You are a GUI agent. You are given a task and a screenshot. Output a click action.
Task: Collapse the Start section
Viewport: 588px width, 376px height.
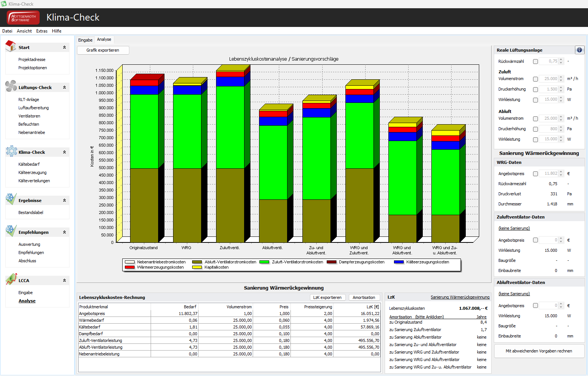tap(64, 48)
